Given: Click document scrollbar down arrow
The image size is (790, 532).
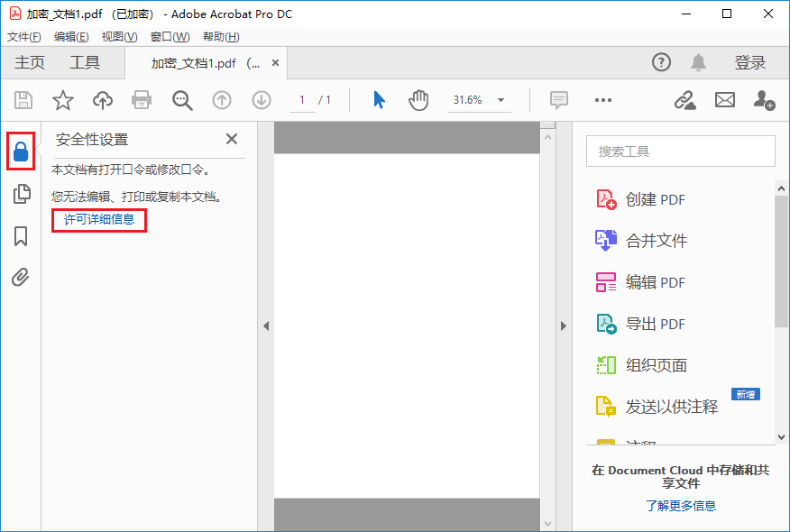Looking at the screenshot, I should [547, 524].
